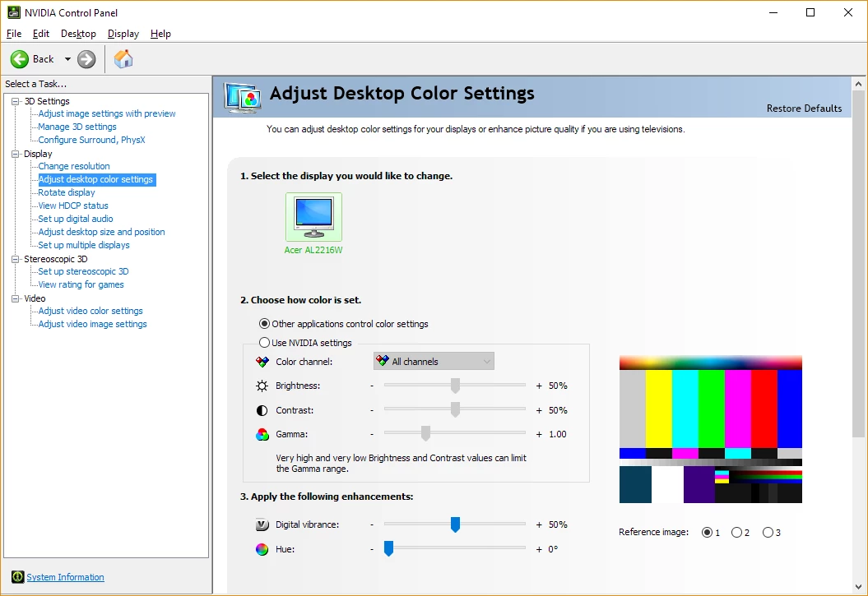Image resolution: width=868 pixels, height=596 pixels.
Task: Click the Contrast half-circle icon
Action: point(262,410)
